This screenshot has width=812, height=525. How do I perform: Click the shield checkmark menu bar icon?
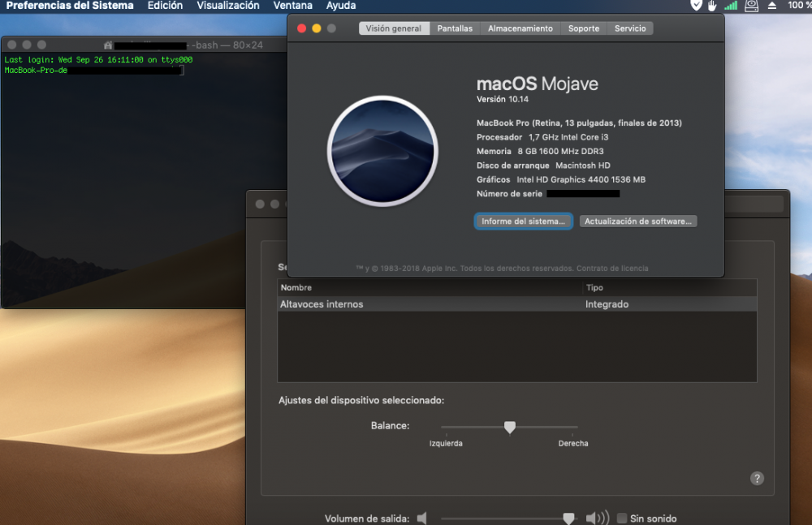pyautogui.click(x=697, y=5)
